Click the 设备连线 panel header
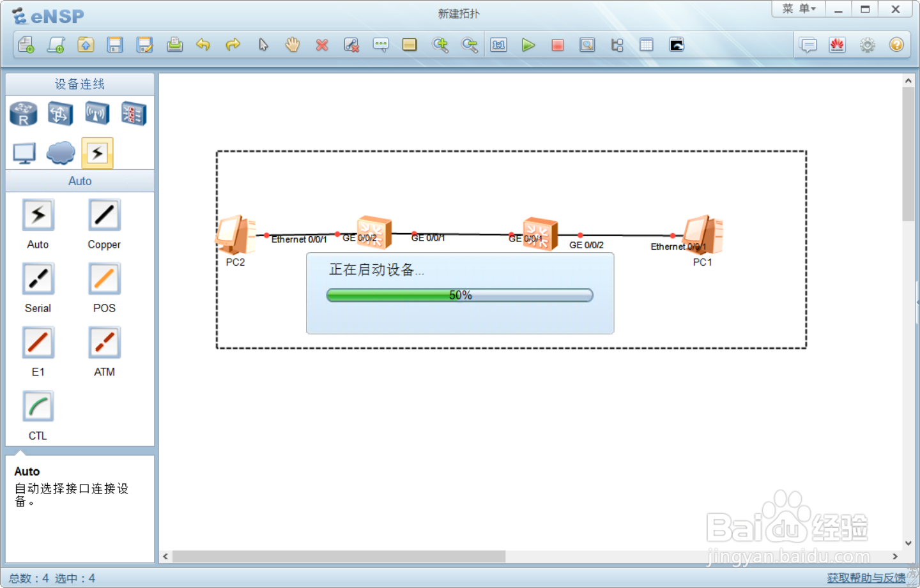 (x=80, y=84)
